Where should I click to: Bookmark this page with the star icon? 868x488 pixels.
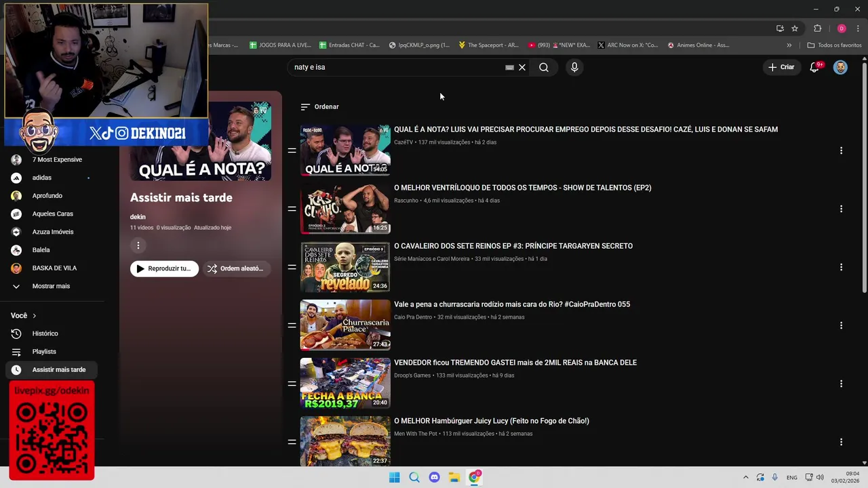pos(795,28)
